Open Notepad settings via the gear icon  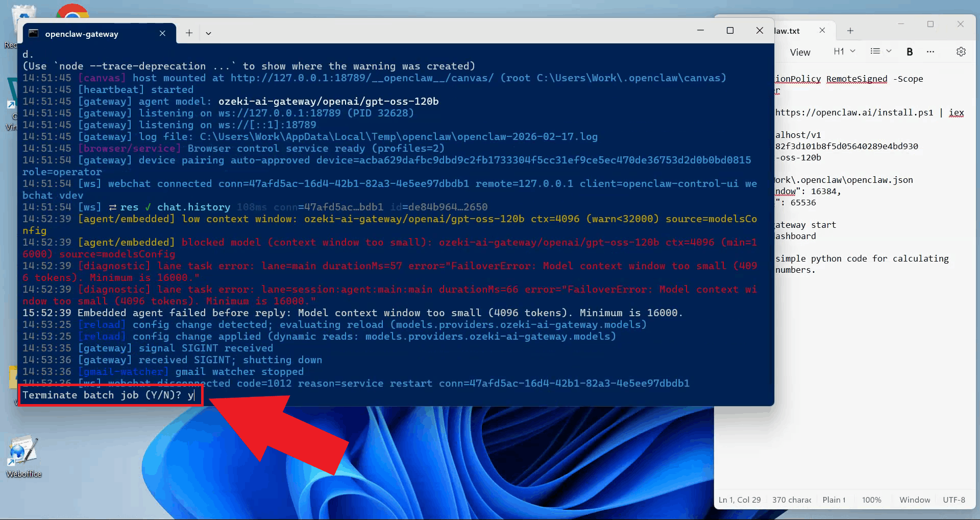pyautogui.click(x=961, y=51)
